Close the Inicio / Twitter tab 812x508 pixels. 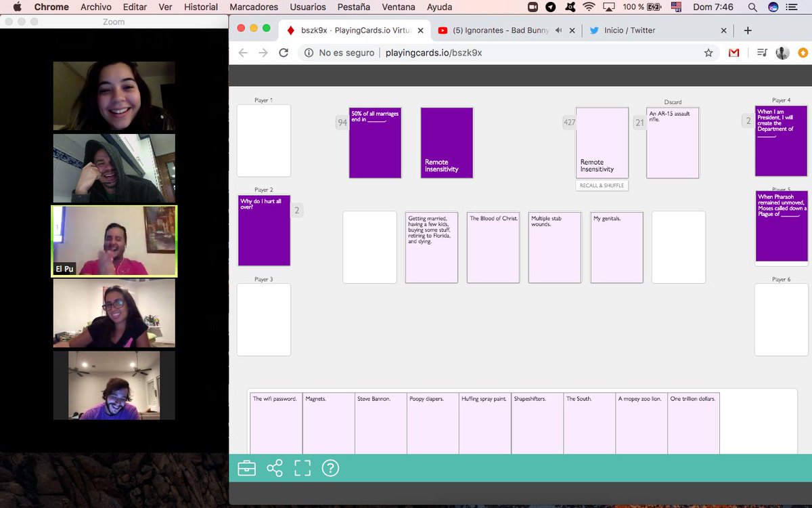pyautogui.click(x=723, y=30)
